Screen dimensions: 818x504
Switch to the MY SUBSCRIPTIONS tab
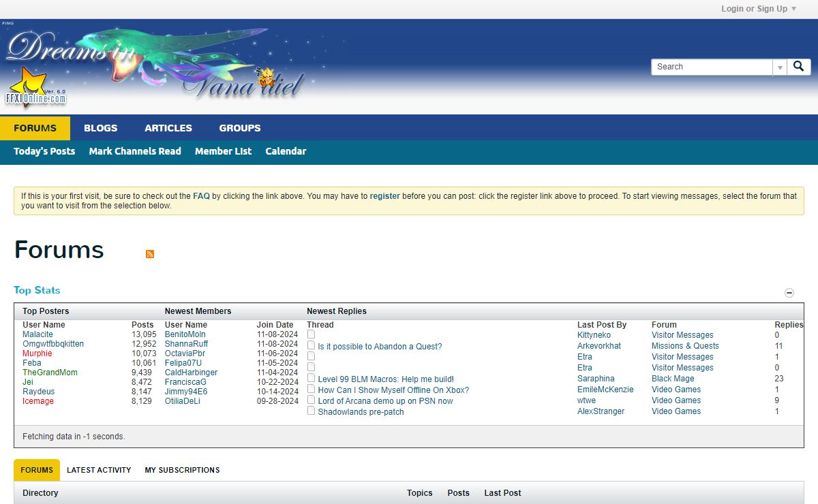pyautogui.click(x=182, y=470)
